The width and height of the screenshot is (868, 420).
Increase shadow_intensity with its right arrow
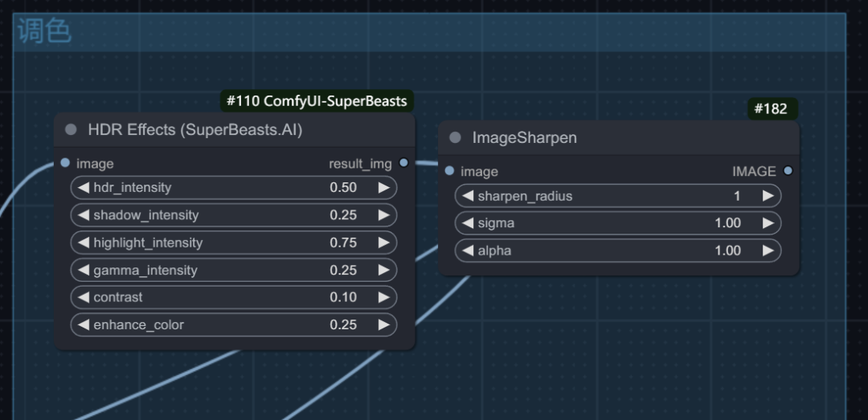[383, 215]
